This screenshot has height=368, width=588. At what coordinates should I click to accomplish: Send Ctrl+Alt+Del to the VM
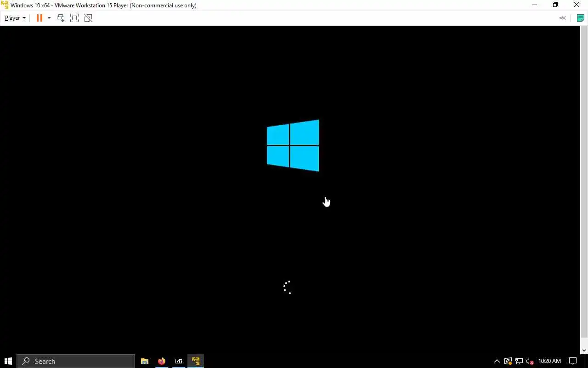61,18
